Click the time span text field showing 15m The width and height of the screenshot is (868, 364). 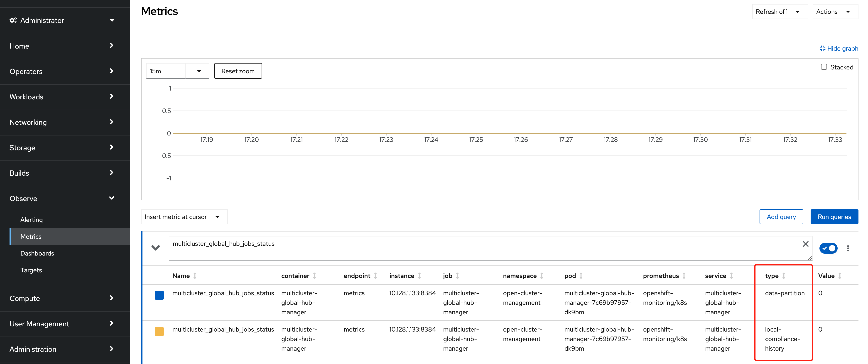166,71
